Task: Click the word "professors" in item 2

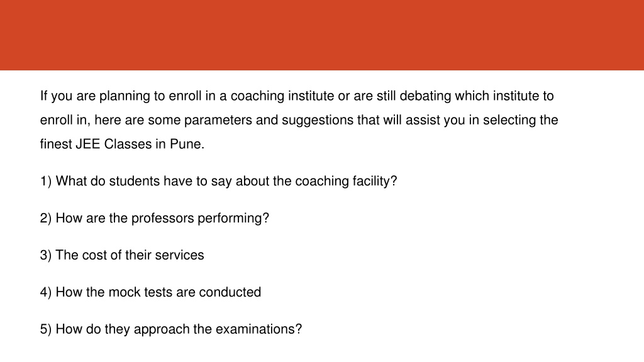Action: [x=162, y=218]
